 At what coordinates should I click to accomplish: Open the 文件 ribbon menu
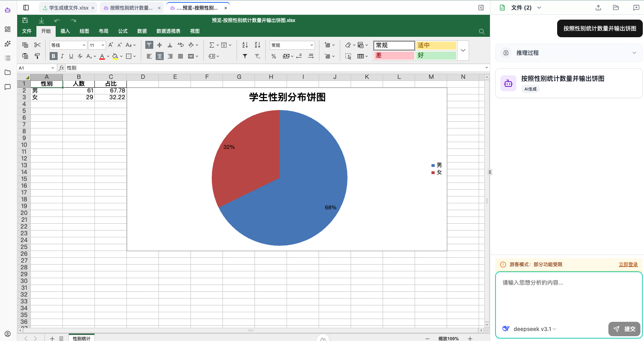27,31
